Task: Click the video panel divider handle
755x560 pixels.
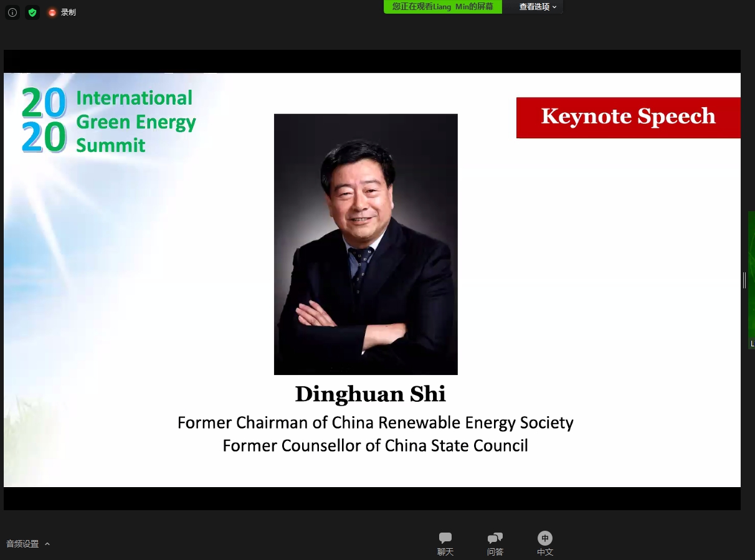Action: 744,280
